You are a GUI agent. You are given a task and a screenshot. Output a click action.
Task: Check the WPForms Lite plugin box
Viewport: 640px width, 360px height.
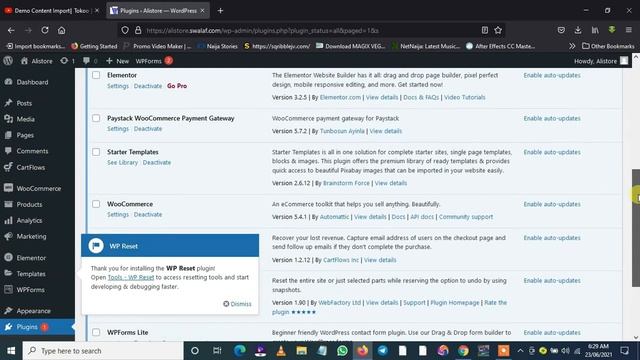tap(96, 332)
